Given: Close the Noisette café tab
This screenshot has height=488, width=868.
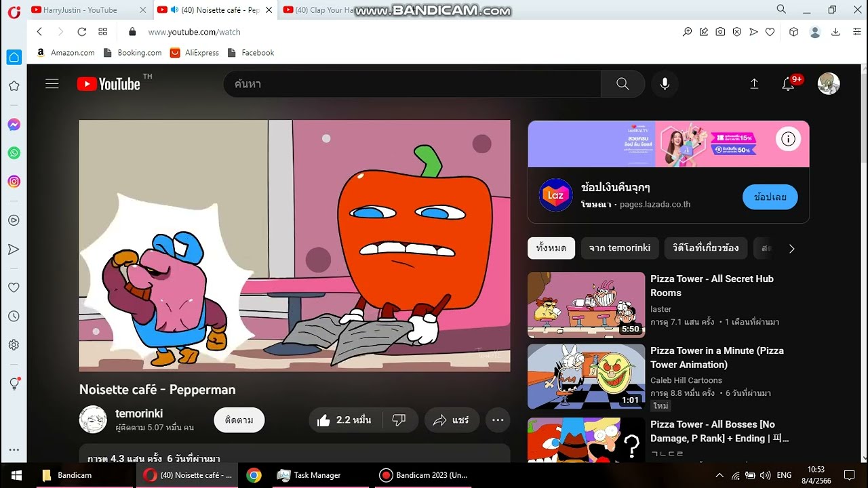Looking at the screenshot, I should click(x=269, y=10).
